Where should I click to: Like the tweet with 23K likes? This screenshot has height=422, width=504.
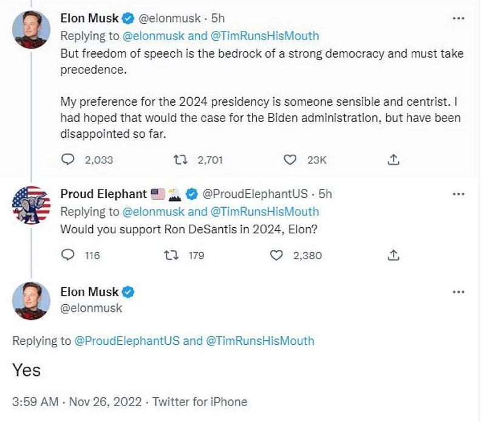(x=290, y=160)
